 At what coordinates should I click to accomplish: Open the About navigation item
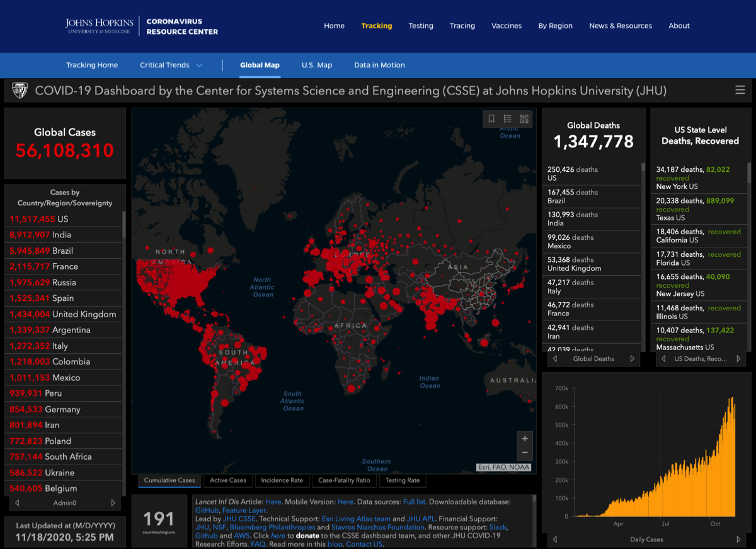(x=679, y=26)
